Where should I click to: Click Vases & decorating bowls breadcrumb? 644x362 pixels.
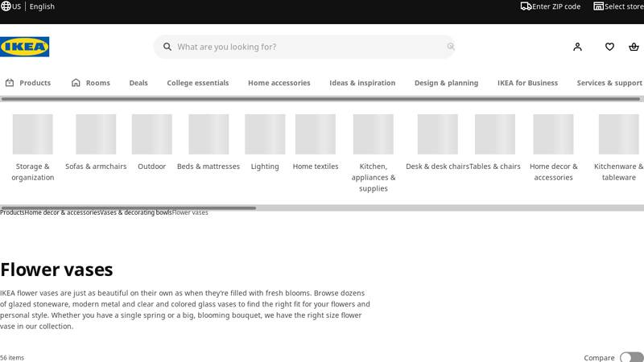pyautogui.click(x=136, y=212)
